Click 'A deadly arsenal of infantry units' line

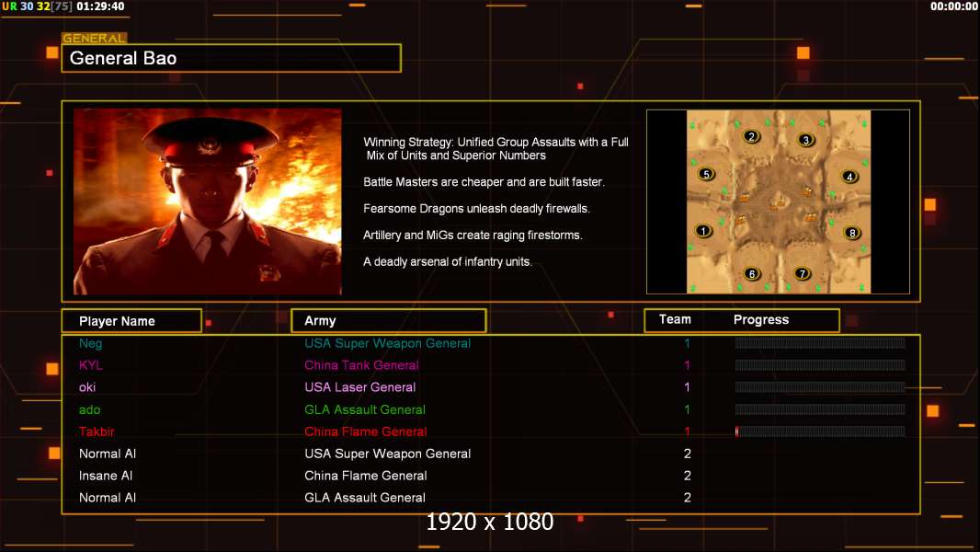coord(448,262)
